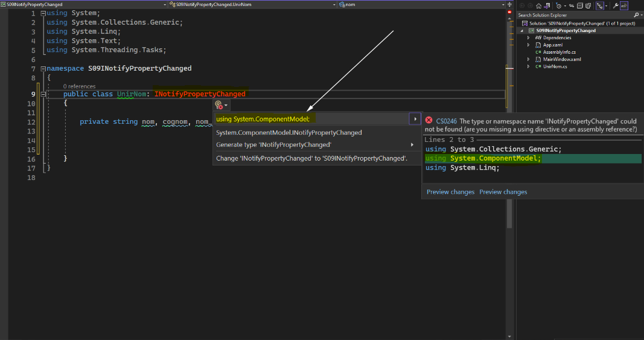This screenshot has height=340, width=644.
Task: Click Sync with Active Document arrows icon
Action: pyautogui.click(x=572, y=5)
